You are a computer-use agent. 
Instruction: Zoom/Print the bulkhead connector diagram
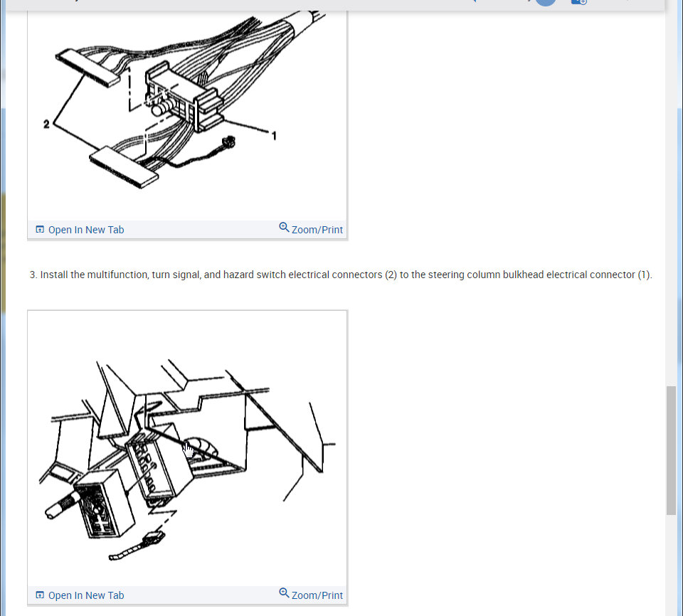(x=311, y=595)
